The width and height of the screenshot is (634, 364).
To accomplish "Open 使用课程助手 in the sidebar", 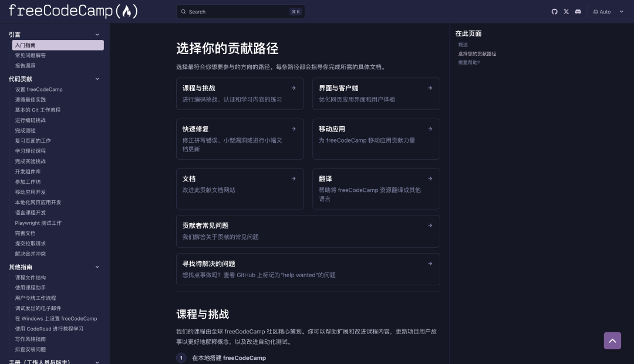I will click(x=31, y=288).
